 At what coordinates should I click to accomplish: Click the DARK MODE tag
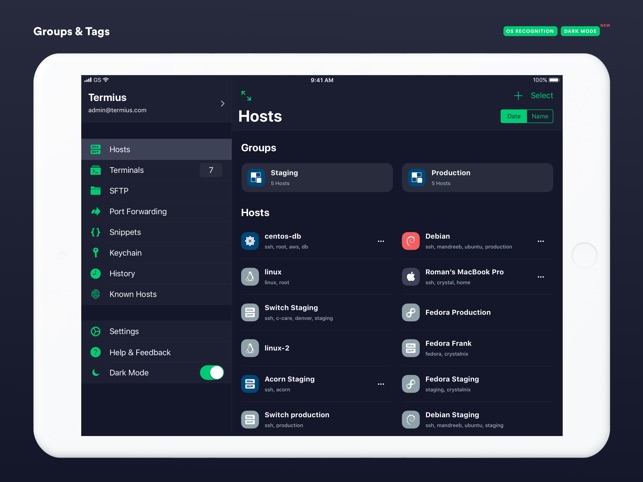[580, 31]
